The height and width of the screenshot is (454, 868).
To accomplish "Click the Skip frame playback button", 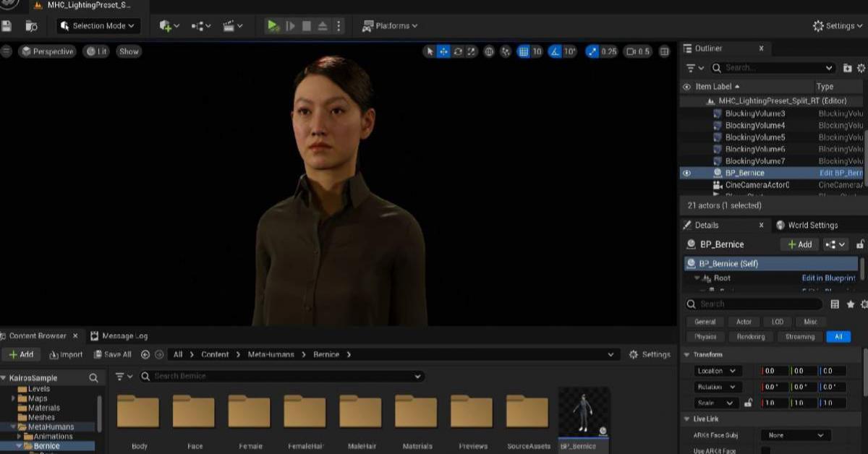I will click(x=290, y=25).
